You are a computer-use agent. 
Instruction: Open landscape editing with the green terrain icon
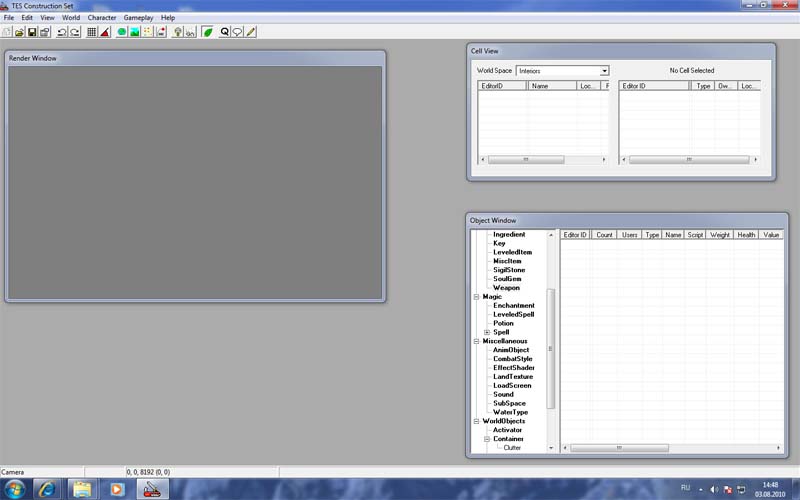point(135,32)
